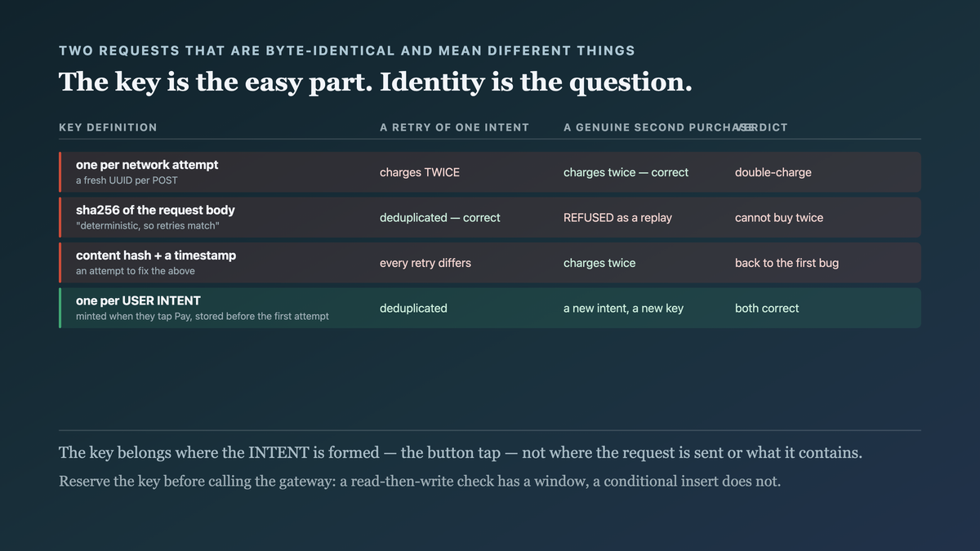Screen dimensions: 980x551
Task: Click 'deduplicated — correct' cell
Action: [440, 218]
